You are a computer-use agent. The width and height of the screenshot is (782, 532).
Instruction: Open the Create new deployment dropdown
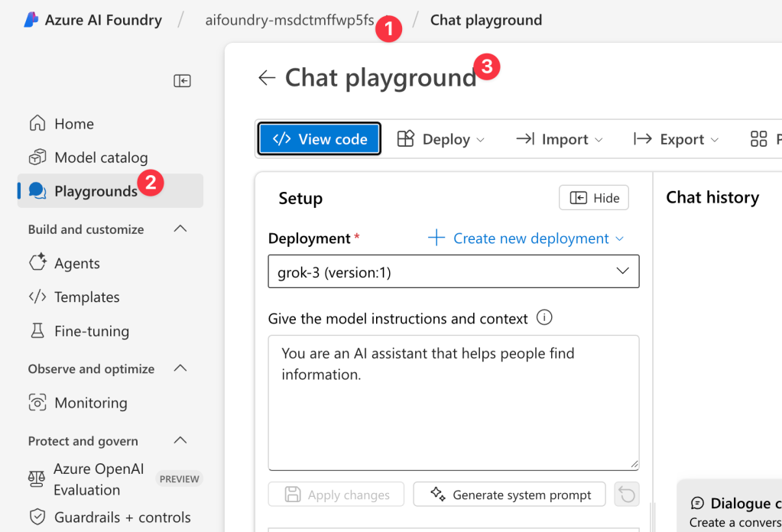[526, 238]
